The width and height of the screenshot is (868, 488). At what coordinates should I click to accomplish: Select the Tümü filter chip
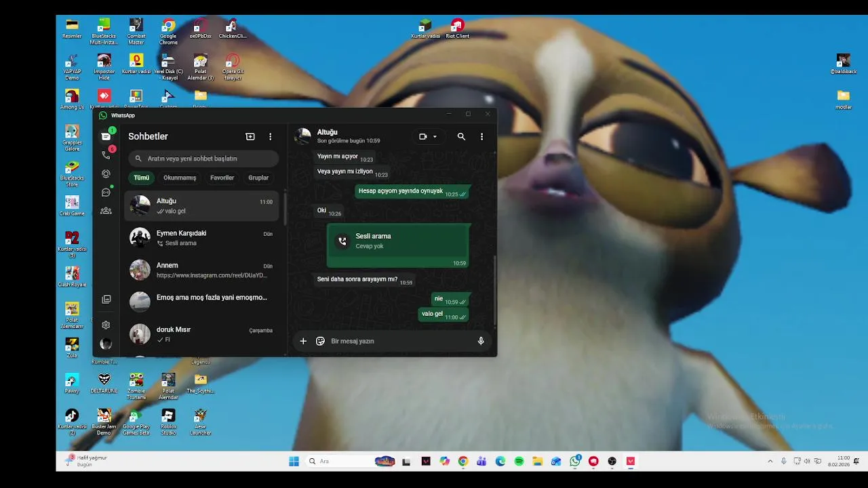click(x=141, y=178)
